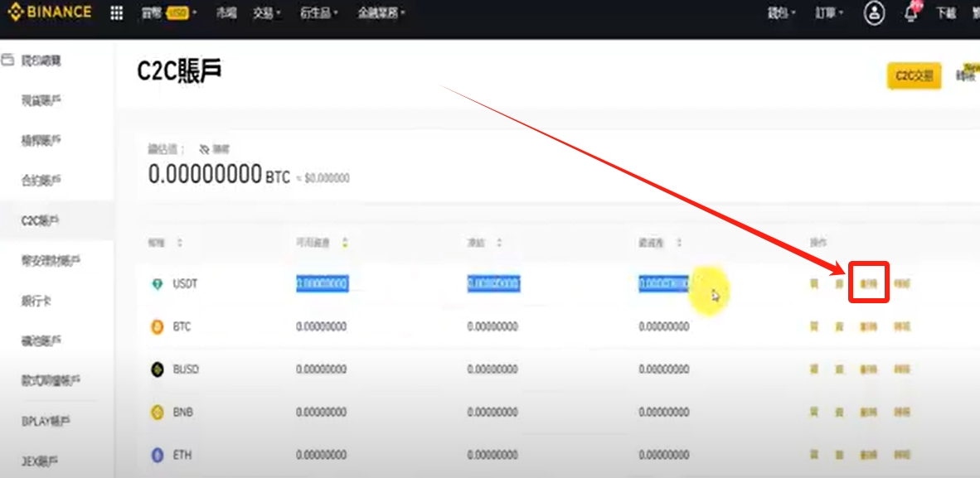Screen dimensions: 980x478
Task: Expand the Derivatives (衍生品) dropdown
Action: tap(318, 13)
